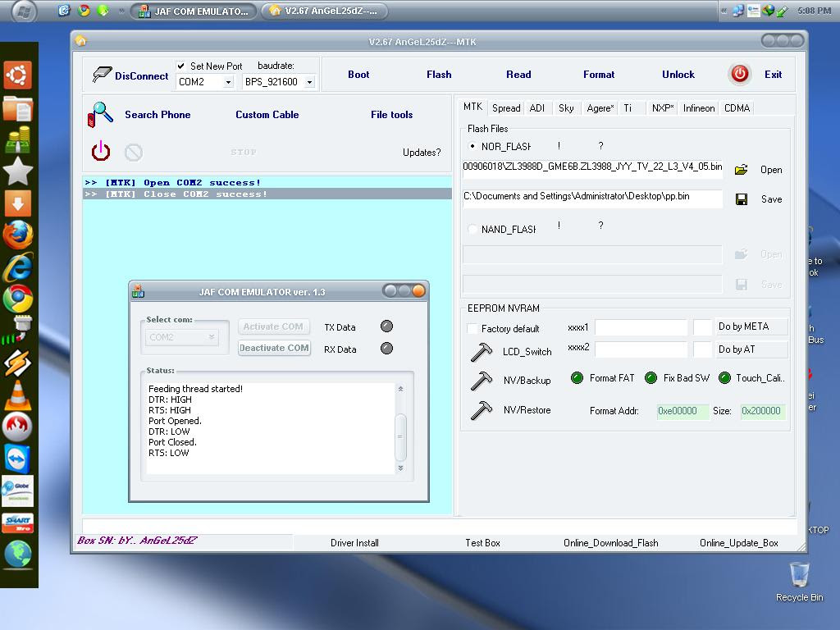Click the Read button
Viewport: 840px width, 630px height.
[518, 75]
